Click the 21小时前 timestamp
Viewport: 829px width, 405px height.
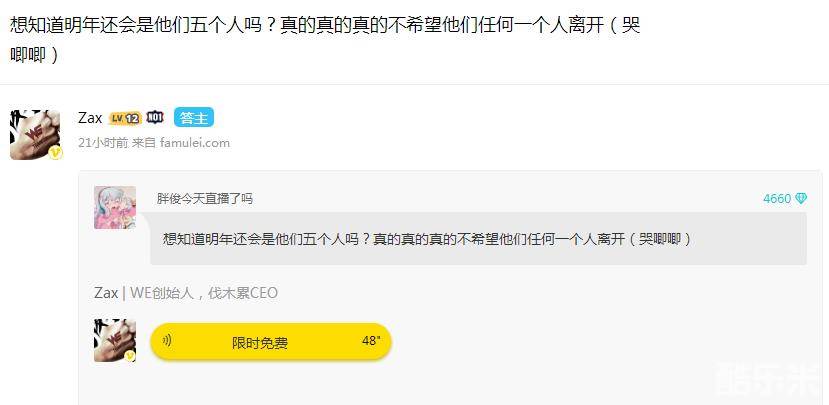click(x=103, y=143)
